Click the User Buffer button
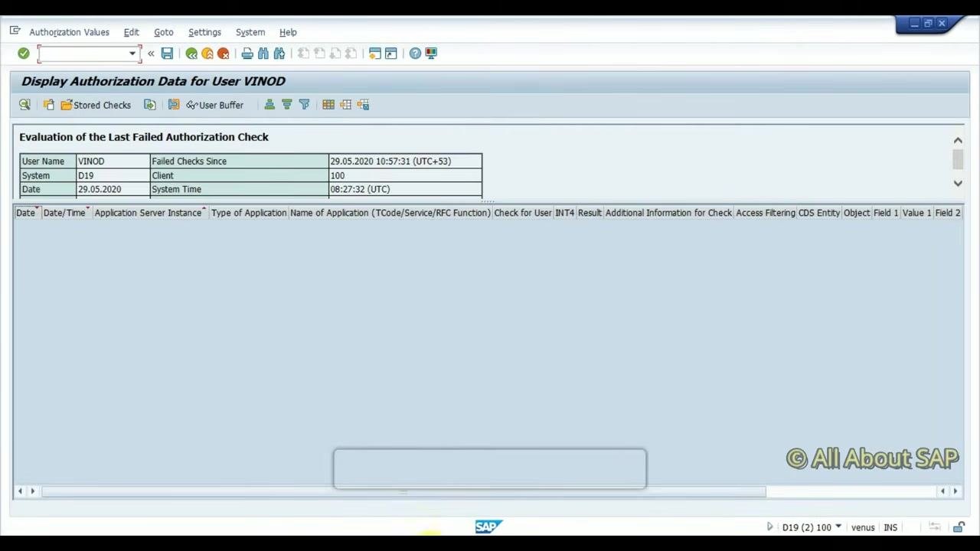The width and height of the screenshot is (980, 551). (x=215, y=105)
